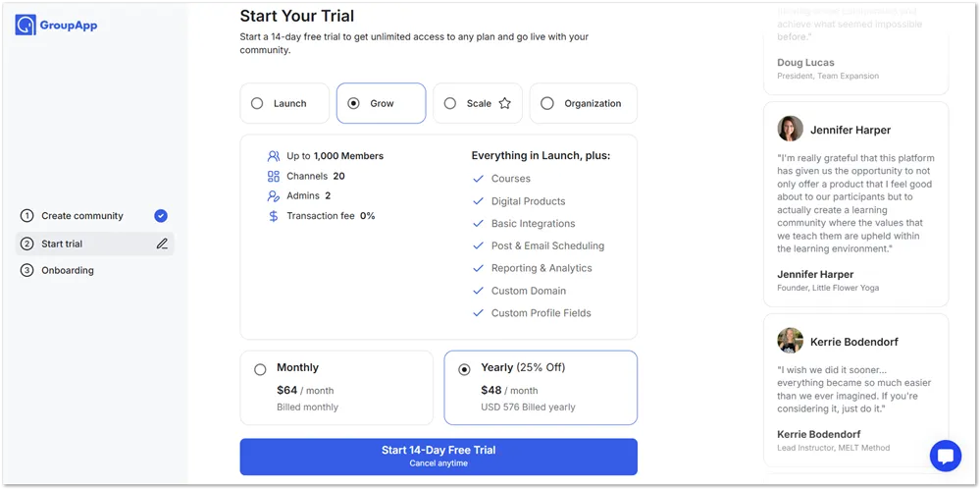Choose the Yearly billing radio button

tap(464, 369)
